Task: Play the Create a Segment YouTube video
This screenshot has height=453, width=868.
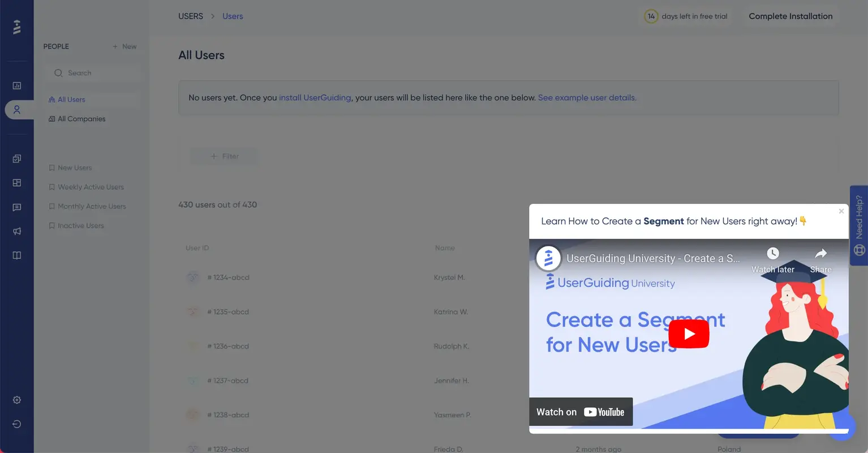Action: 689,334
